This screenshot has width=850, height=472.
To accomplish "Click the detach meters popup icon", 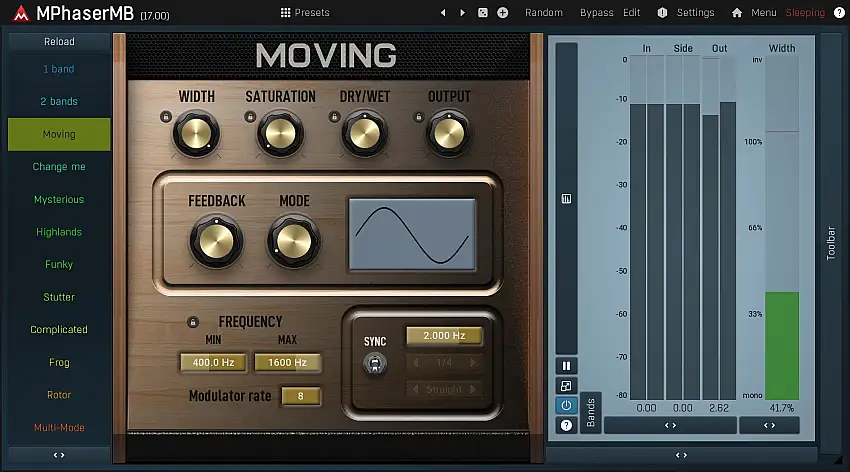I will pyautogui.click(x=566, y=386).
